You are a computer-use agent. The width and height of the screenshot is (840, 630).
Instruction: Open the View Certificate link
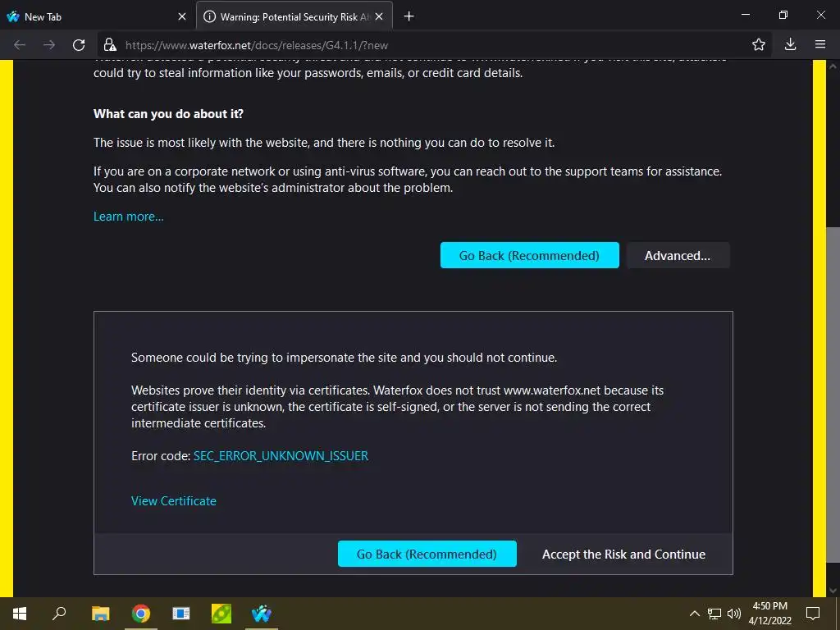point(174,501)
